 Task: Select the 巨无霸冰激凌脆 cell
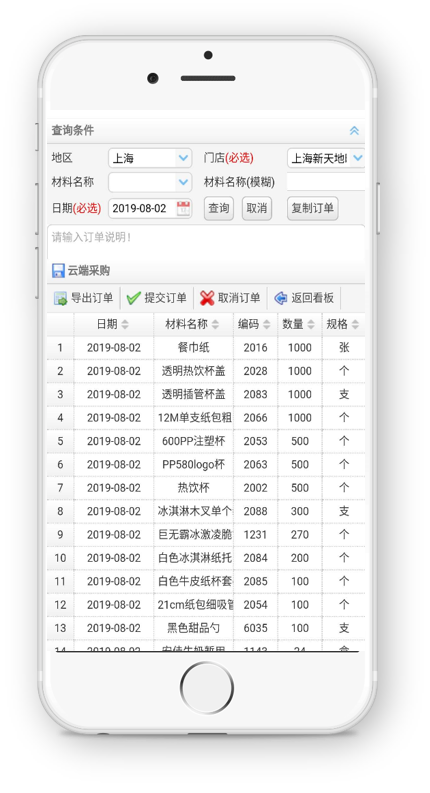(x=193, y=535)
